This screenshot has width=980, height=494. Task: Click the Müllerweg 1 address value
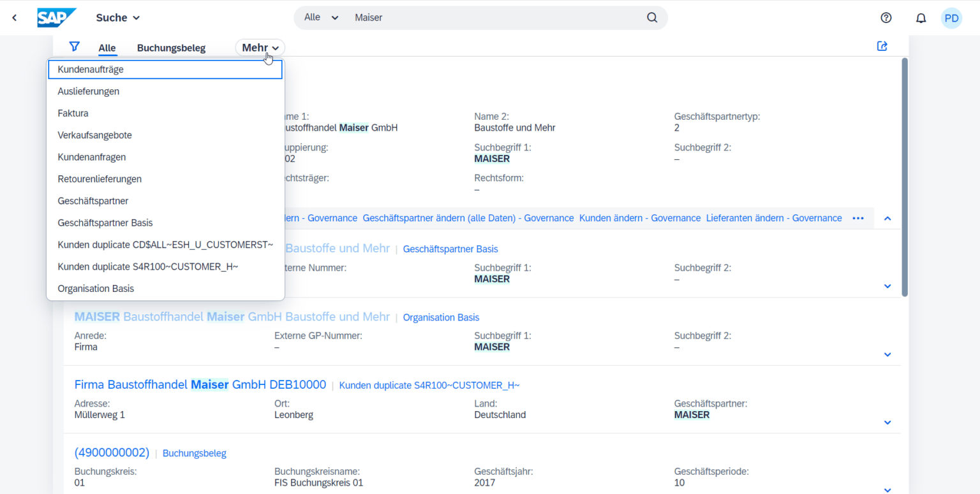click(100, 415)
